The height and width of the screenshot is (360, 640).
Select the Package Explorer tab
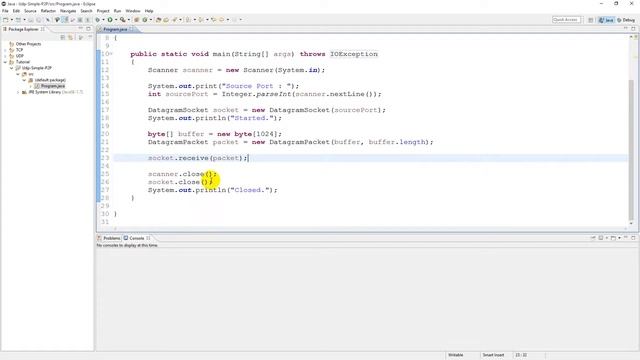pyautogui.click(x=24, y=29)
